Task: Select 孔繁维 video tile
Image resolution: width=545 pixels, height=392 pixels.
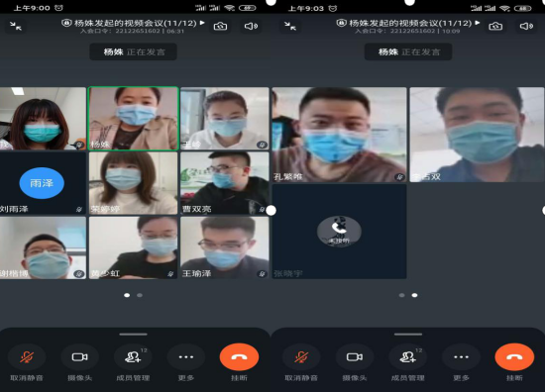Action: coord(339,135)
